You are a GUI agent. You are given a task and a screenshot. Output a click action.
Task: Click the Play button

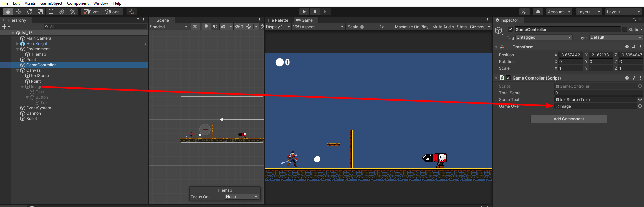click(x=304, y=12)
